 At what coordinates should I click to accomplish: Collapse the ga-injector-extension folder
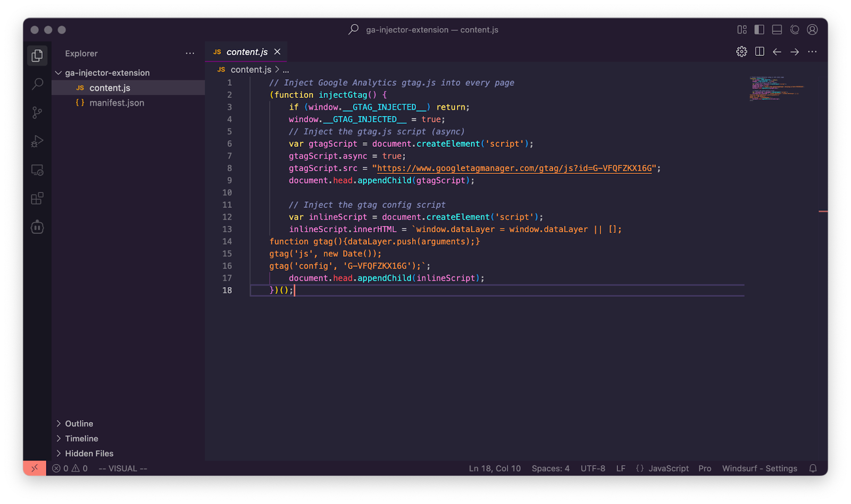(59, 72)
